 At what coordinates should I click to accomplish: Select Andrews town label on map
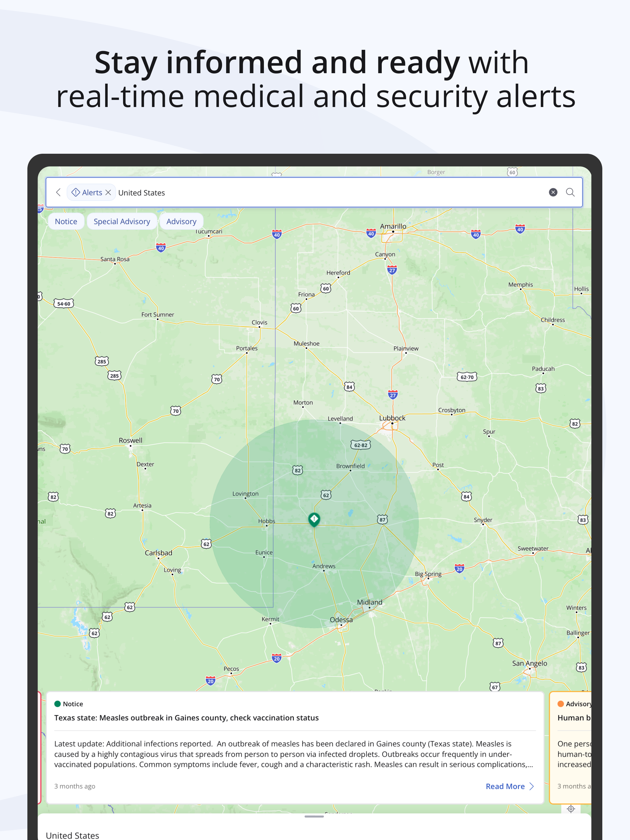(324, 566)
